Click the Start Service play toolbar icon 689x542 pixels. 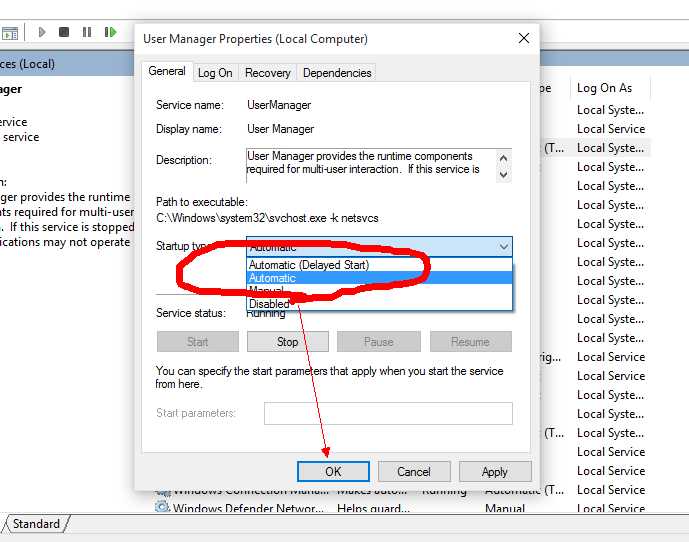42,32
